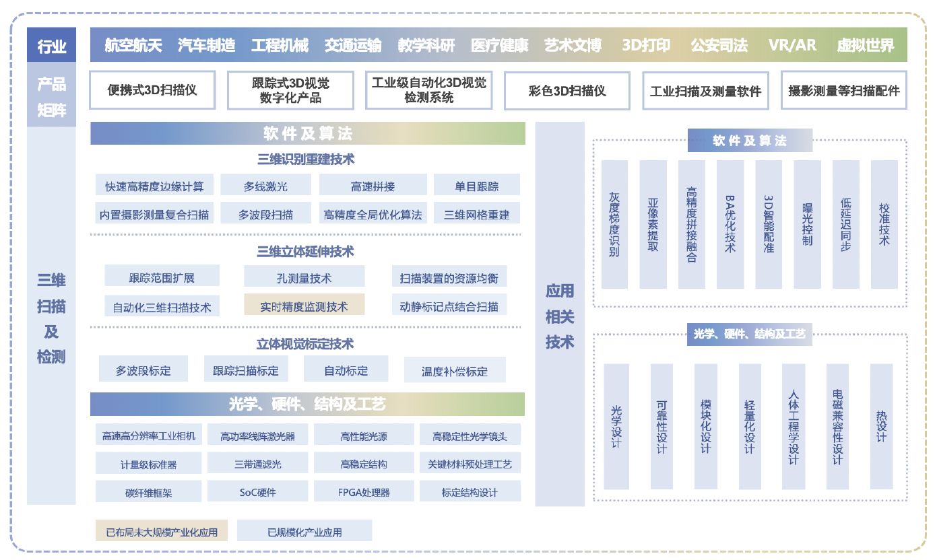935x560 pixels.
Task: Click the 行业 header cell
Action: click(51, 45)
